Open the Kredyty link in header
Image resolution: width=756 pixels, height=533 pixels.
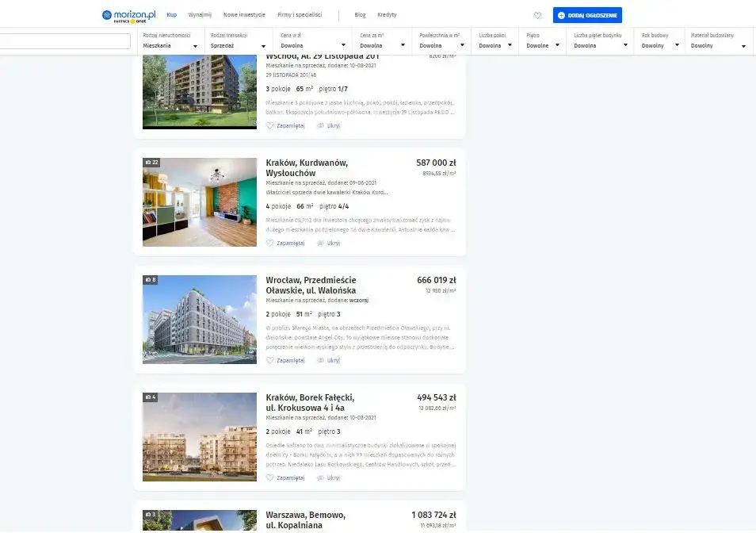click(388, 15)
